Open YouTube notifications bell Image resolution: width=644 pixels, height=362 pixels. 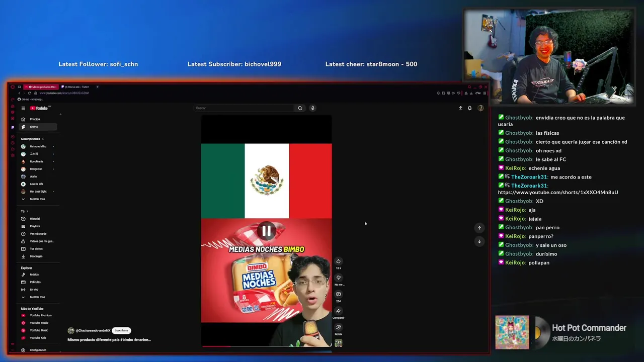(x=470, y=108)
